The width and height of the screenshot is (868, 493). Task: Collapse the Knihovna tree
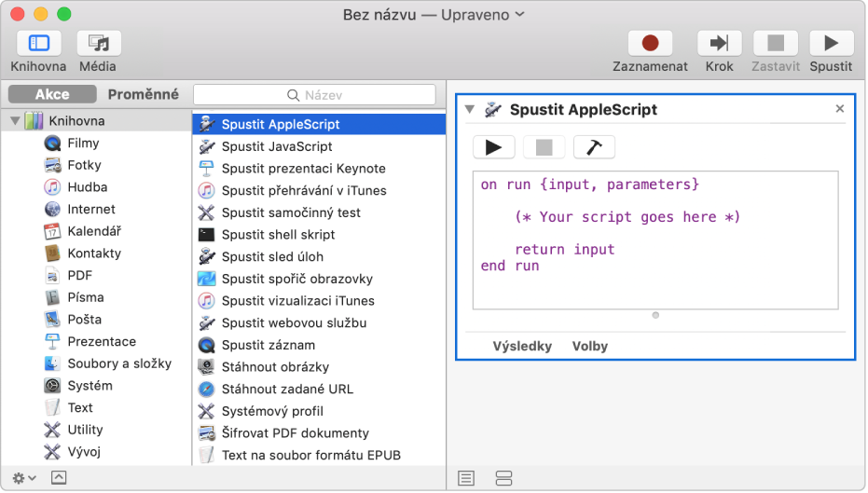point(15,120)
